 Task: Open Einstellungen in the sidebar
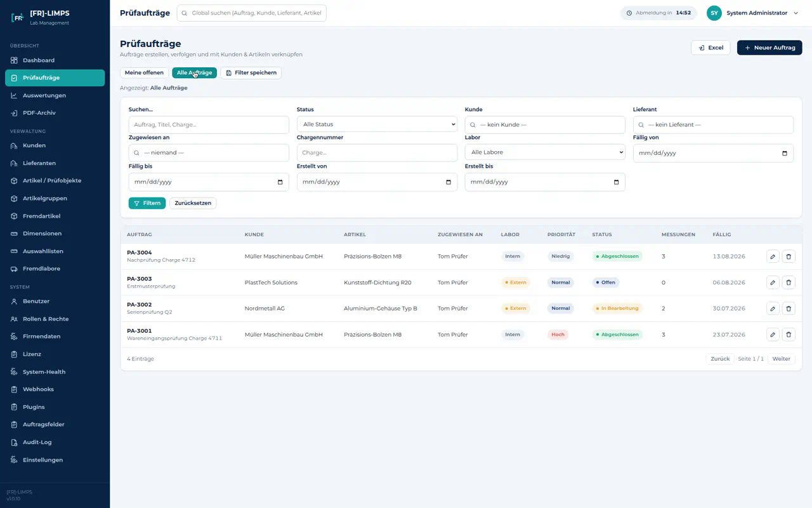[x=55, y=460]
